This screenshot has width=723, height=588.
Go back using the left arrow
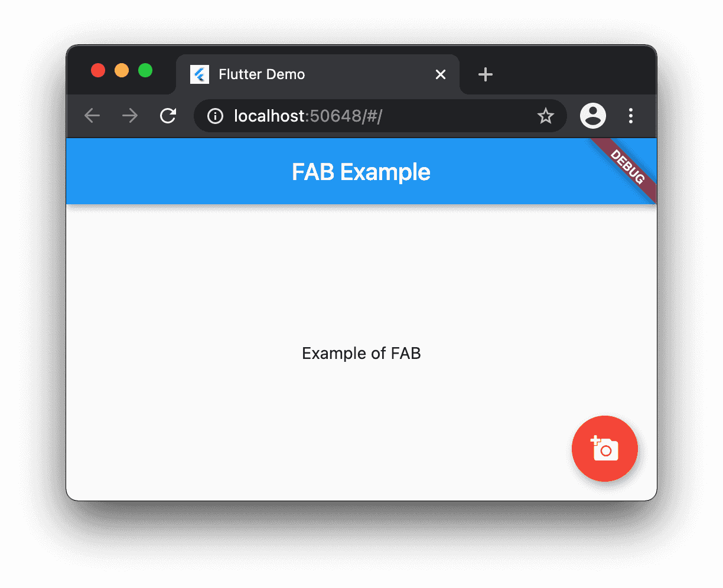pos(92,116)
